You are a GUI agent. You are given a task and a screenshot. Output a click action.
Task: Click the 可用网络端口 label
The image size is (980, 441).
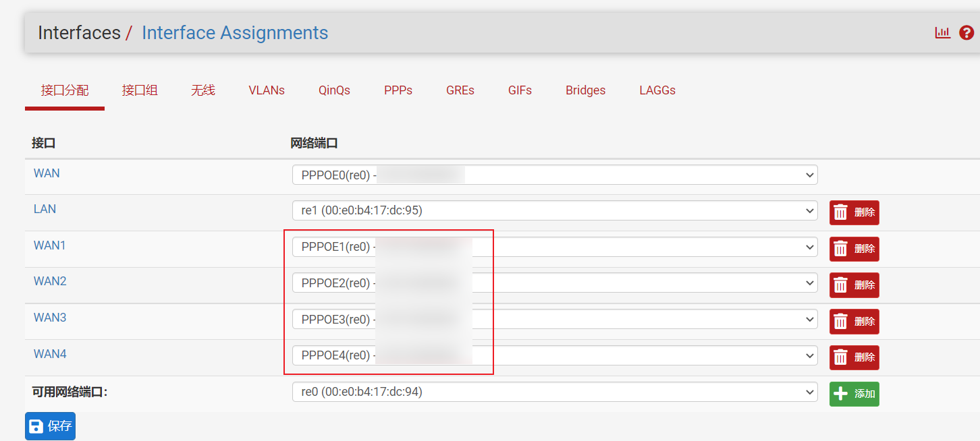coord(70,392)
